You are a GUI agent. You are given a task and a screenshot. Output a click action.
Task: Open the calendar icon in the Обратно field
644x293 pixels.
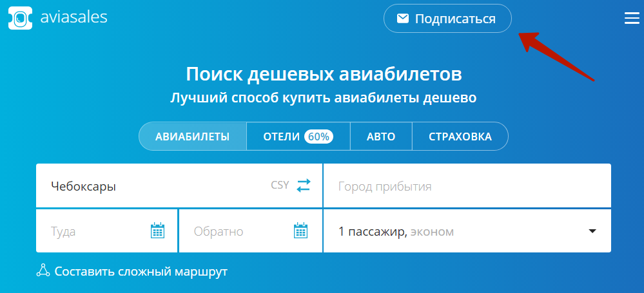pyautogui.click(x=301, y=231)
